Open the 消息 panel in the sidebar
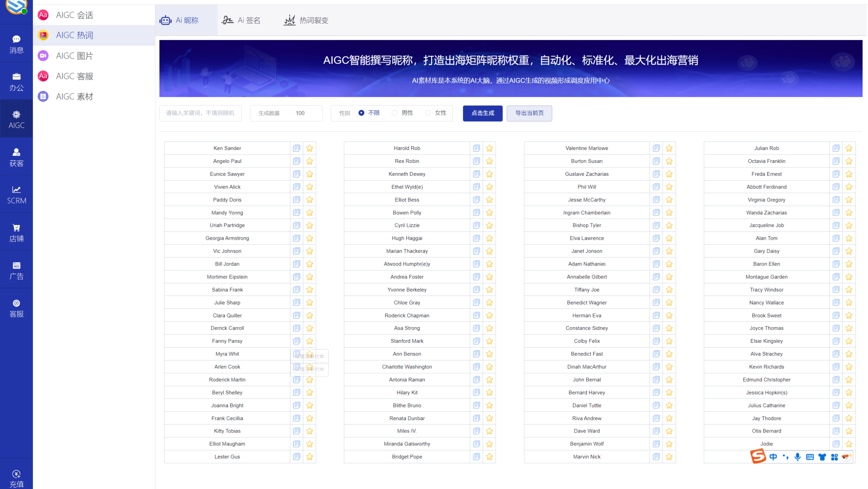 (x=16, y=44)
